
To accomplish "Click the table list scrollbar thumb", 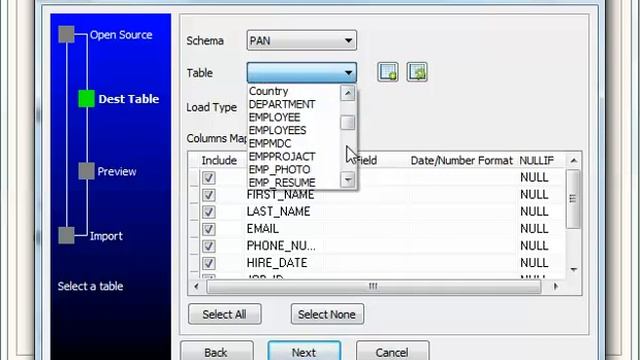I will [x=348, y=122].
